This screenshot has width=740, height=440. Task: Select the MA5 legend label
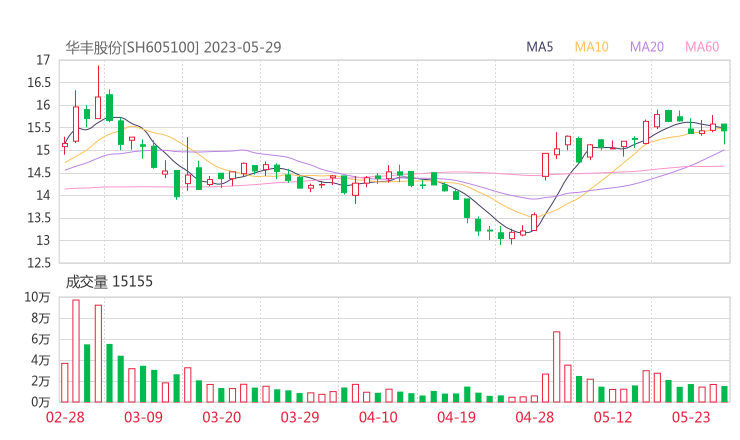539,47
